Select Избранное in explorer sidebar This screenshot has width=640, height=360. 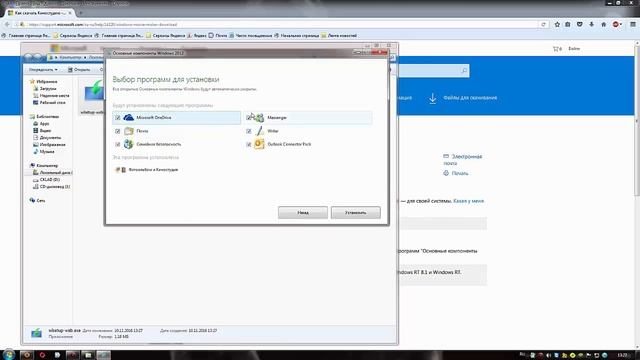(x=44, y=82)
